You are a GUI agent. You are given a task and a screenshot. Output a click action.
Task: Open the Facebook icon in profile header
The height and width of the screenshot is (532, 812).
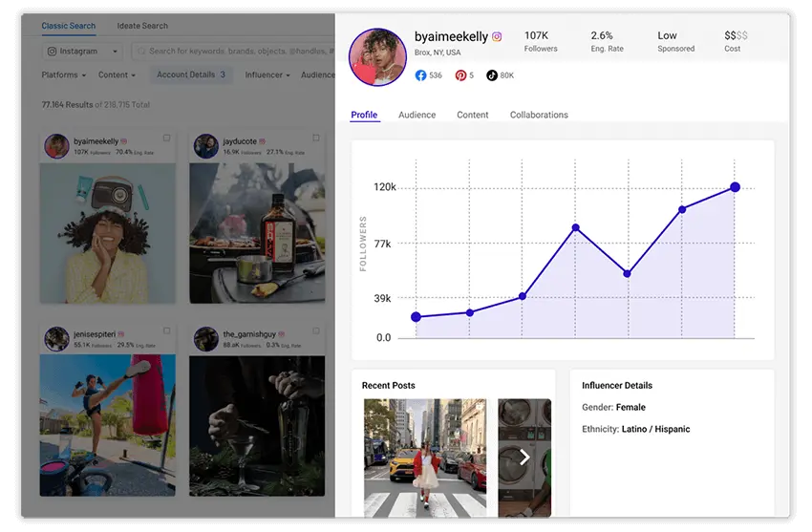point(421,74)
